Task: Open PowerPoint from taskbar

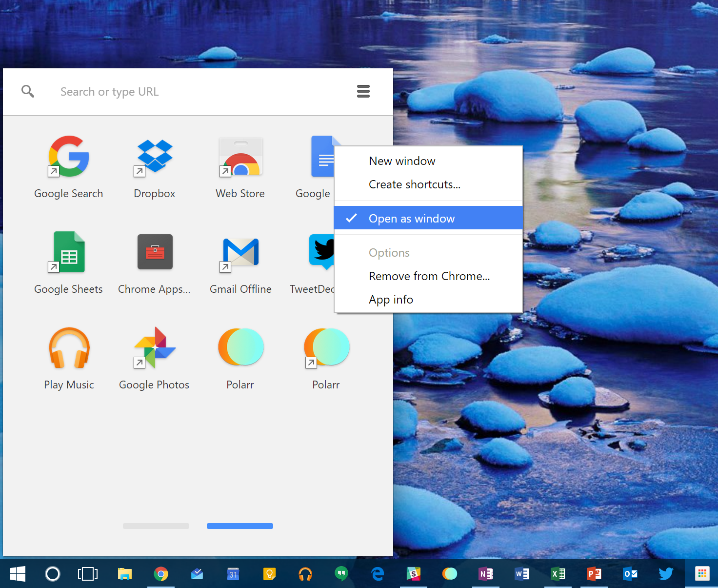Action: 594,574
